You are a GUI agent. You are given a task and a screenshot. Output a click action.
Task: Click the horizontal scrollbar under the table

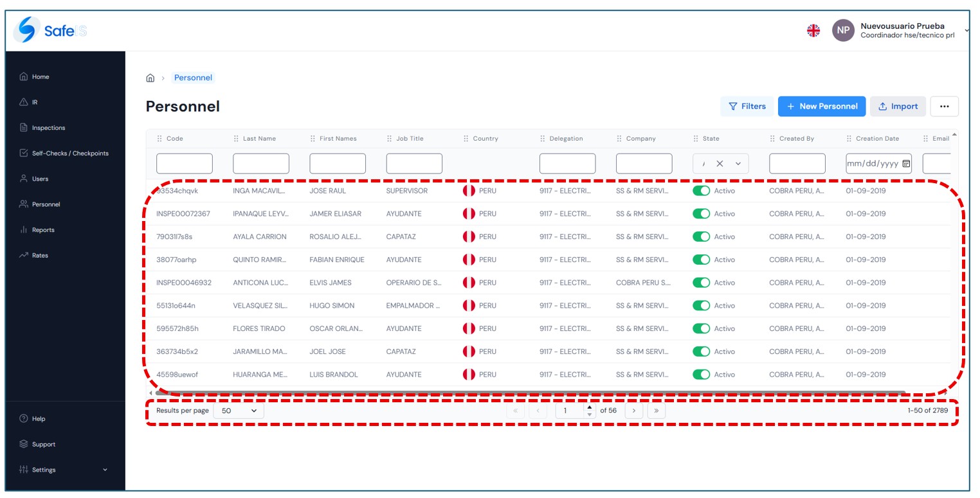[527, 393]
